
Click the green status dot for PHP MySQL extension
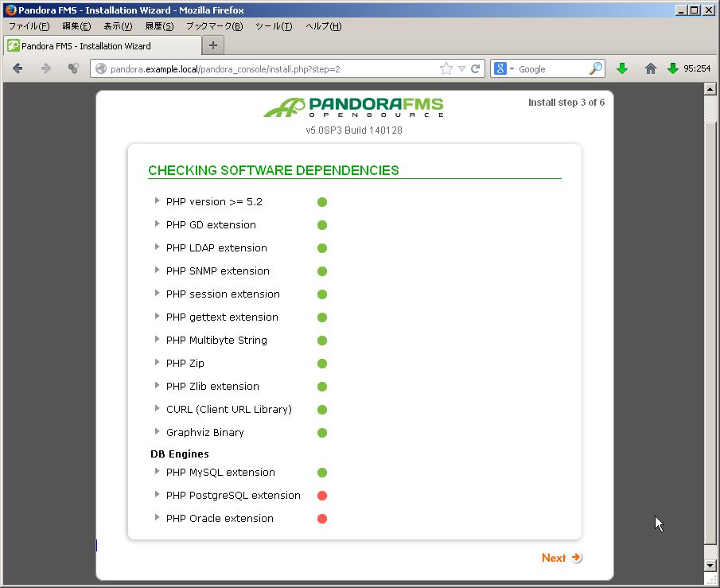coord(322,473)
